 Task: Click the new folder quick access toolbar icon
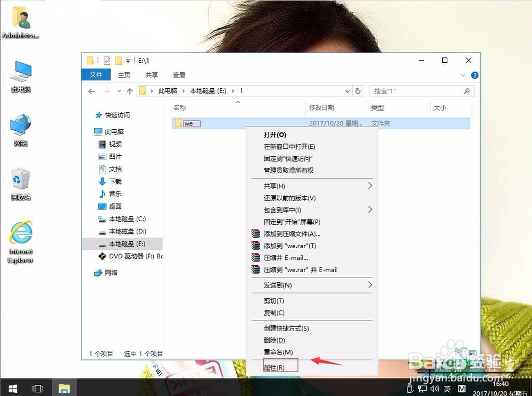[119, 61]
